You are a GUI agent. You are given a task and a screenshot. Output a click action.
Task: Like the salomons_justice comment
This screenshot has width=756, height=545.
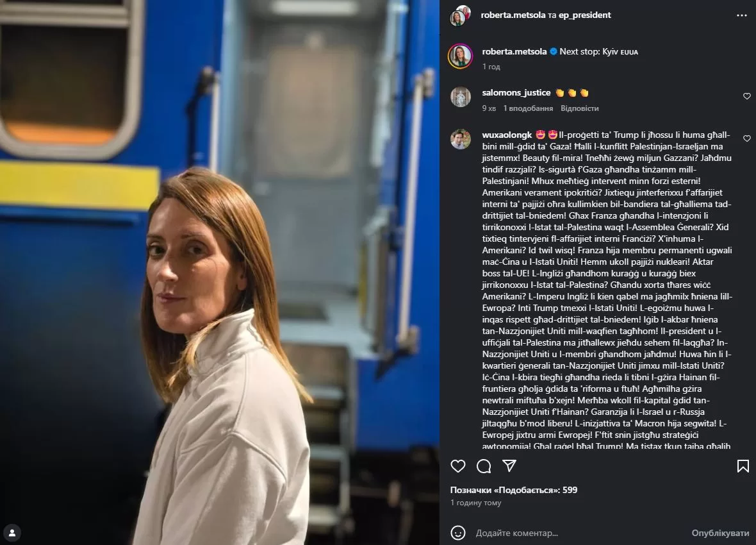click(746, 96)
